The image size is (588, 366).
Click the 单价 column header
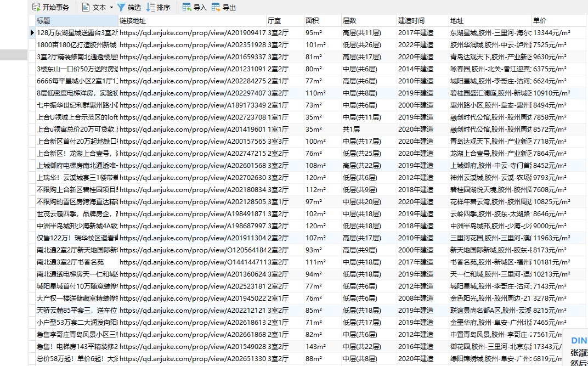pos(559,21)
